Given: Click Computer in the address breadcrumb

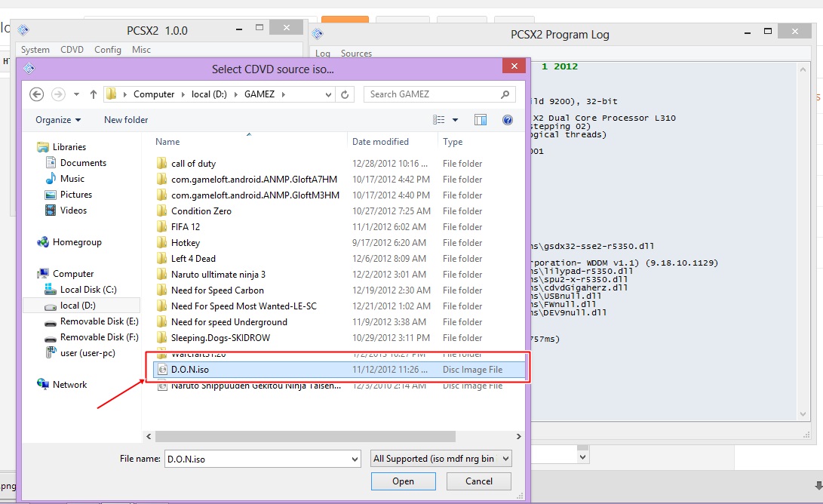Looking at the screenshot, I should pos(154,94).
